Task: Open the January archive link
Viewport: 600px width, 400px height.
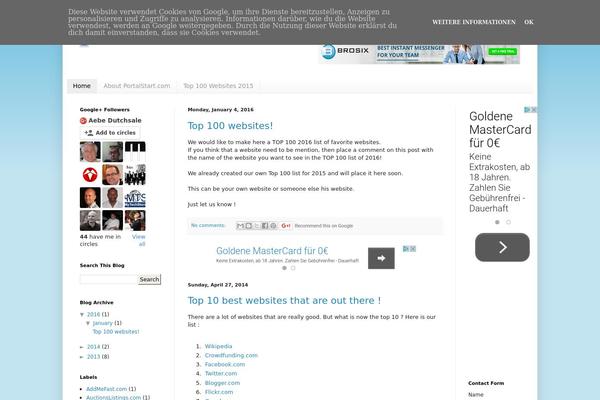Action: [x=103, y=323]
